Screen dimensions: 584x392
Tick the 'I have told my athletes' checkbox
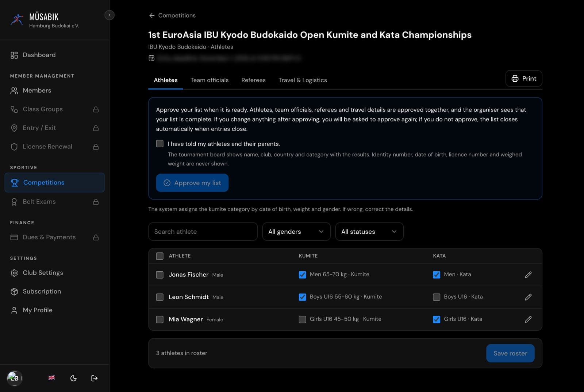click(x=160, y=144)
